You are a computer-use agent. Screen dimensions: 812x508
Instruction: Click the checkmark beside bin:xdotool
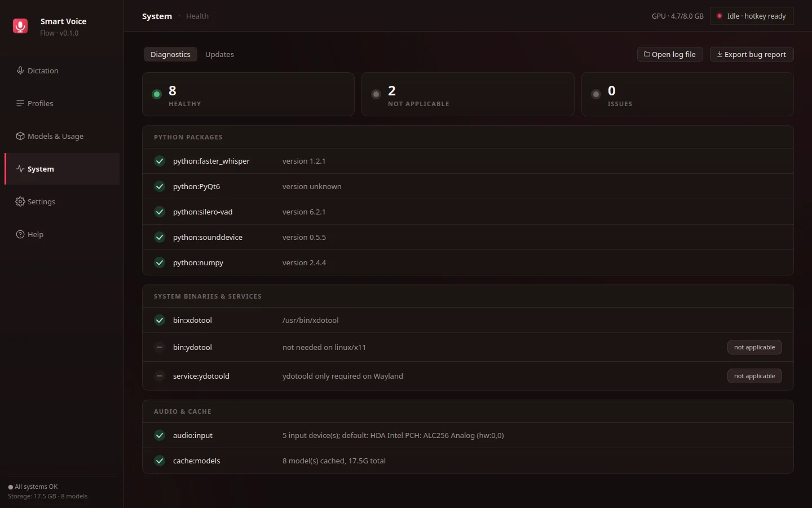[x=160, y=320]
